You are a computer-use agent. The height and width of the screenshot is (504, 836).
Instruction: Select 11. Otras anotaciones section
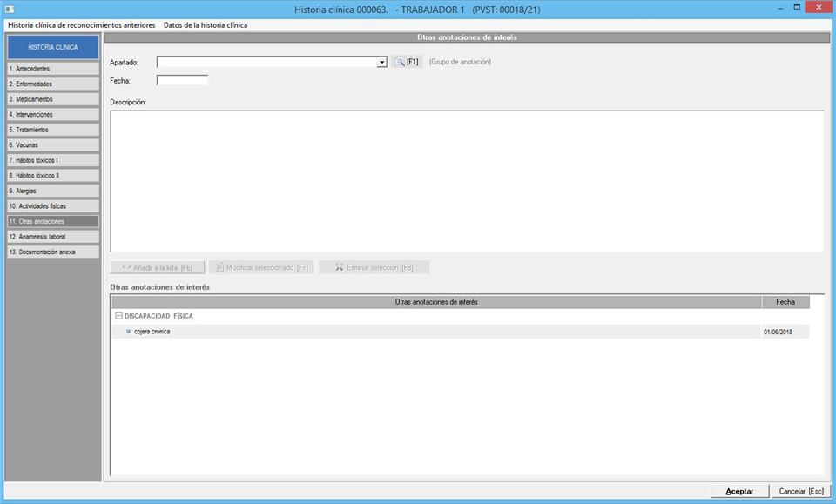[53, 221]
